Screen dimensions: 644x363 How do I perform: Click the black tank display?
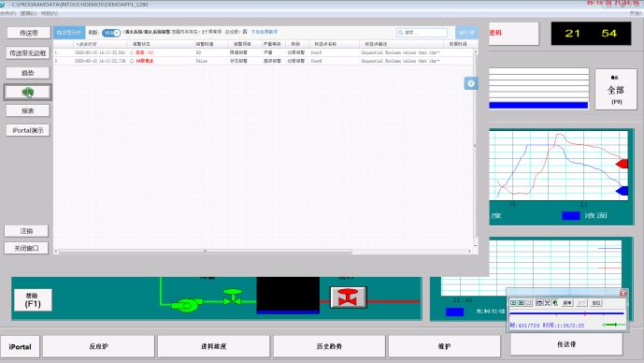click(288, 295)
